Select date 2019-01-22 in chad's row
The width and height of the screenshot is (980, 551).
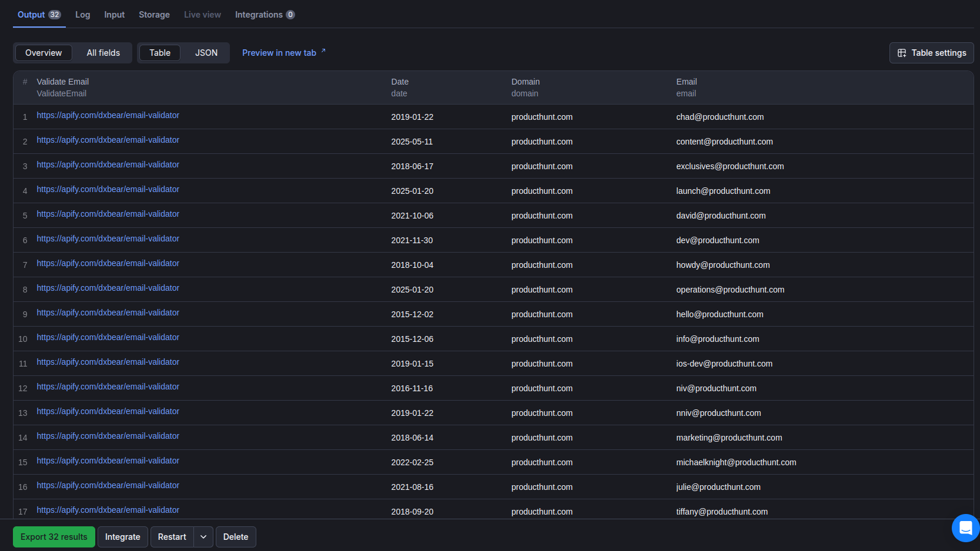coord(412,117)
